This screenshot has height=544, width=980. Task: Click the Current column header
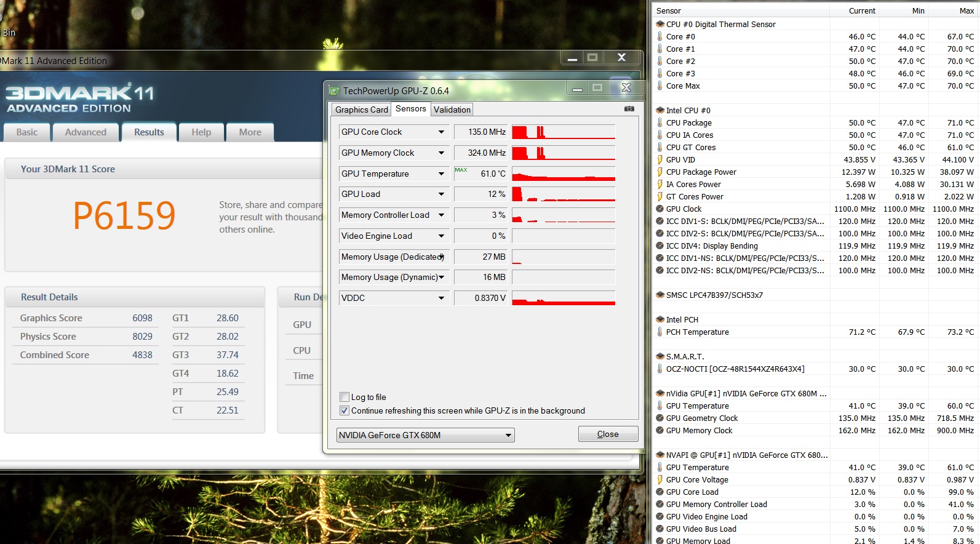coord(855,10)
